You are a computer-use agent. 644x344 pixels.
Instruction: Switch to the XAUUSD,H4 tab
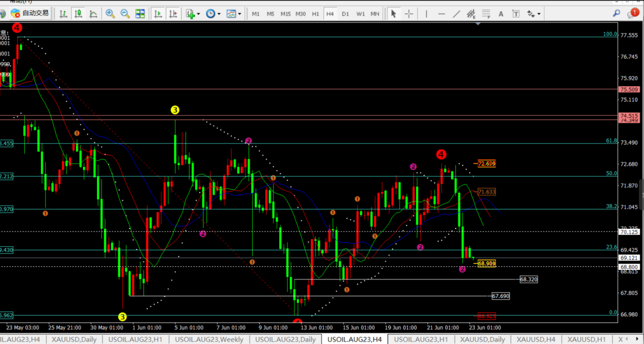click(536, 339)
